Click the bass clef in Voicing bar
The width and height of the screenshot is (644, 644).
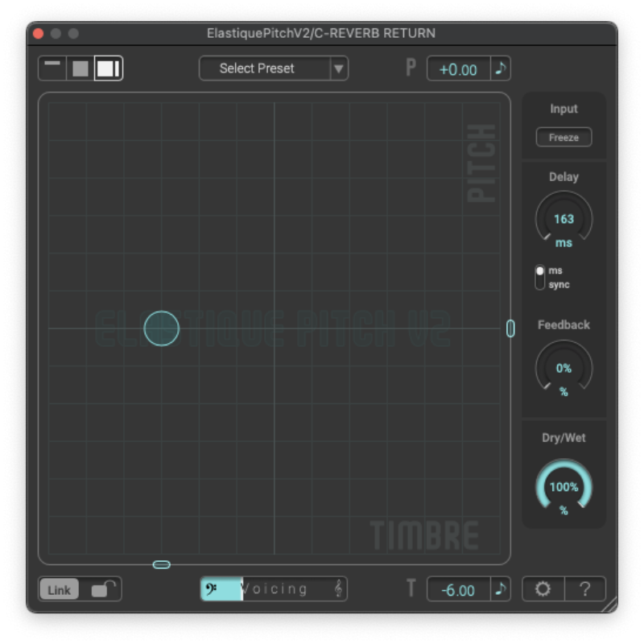click(212, 589)
